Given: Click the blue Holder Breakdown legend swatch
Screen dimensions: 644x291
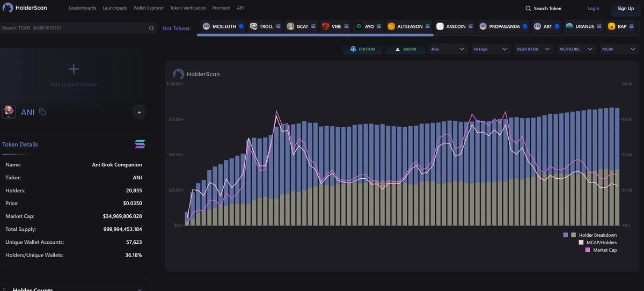Looking at the screenshot, I should 566,235.
